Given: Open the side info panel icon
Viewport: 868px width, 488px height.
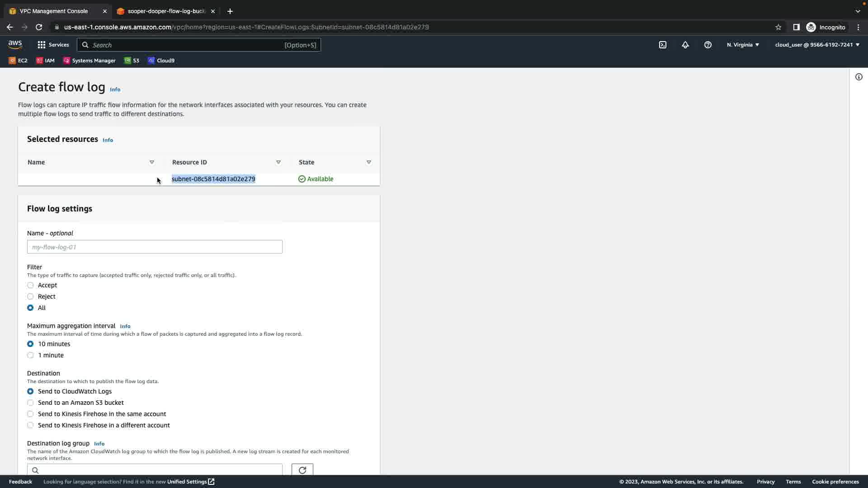Looking at the screenshot, I should pyautogui.click(x=859, y=77).
